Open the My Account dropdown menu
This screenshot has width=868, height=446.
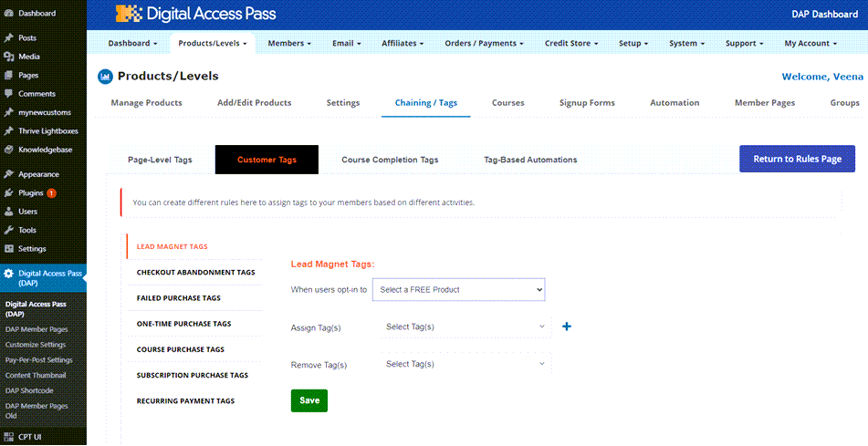[x=810, y=43]
